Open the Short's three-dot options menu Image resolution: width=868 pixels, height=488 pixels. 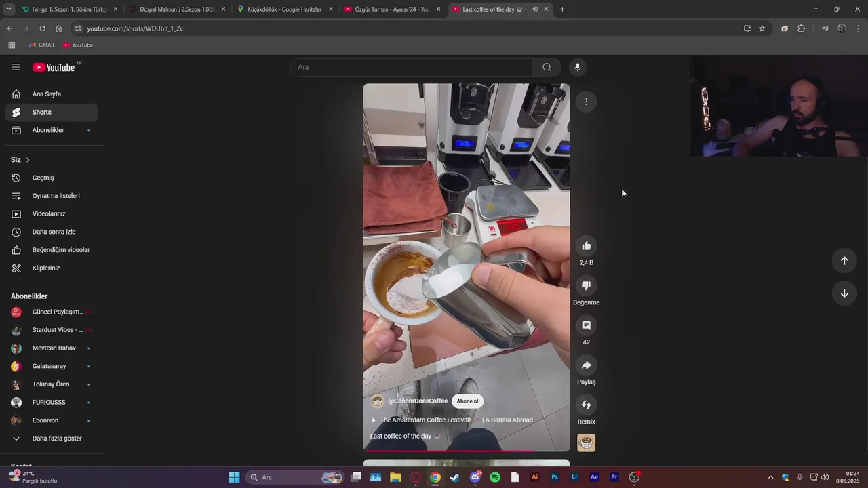pyautogui.click(x=587, y=102)
